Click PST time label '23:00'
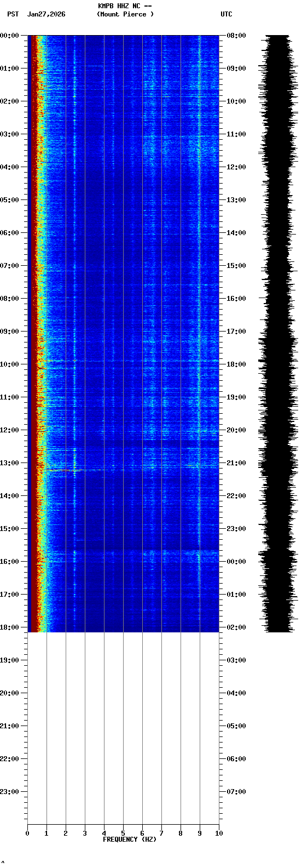Screen dimensions: 302x868 (x=9, y=792)
